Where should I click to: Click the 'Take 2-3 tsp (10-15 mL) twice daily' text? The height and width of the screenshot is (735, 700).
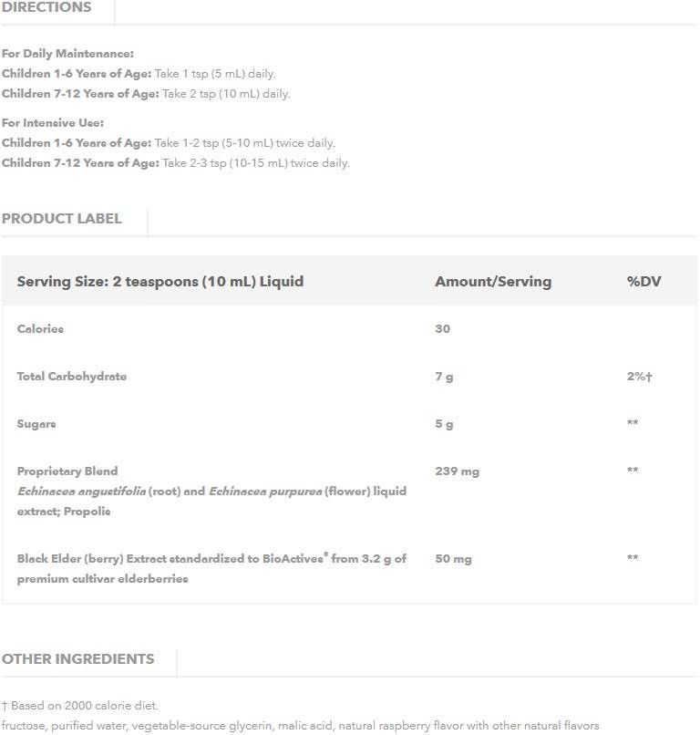tap(256, 163)
